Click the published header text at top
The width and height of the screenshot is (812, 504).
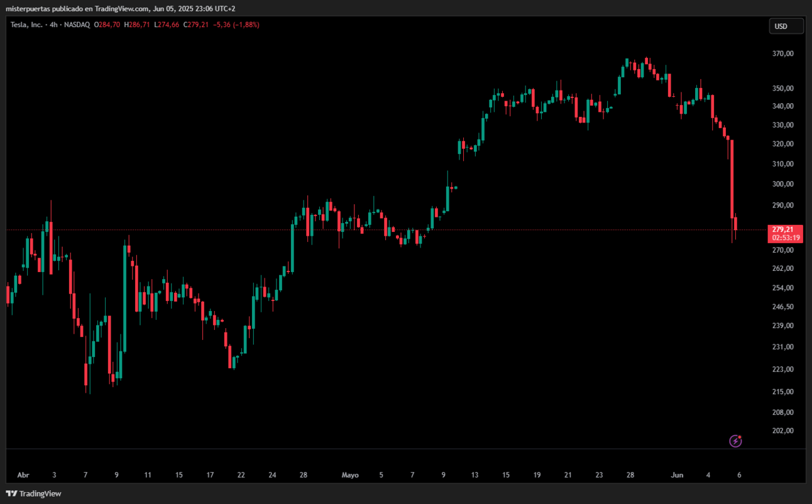pos(121,9)
